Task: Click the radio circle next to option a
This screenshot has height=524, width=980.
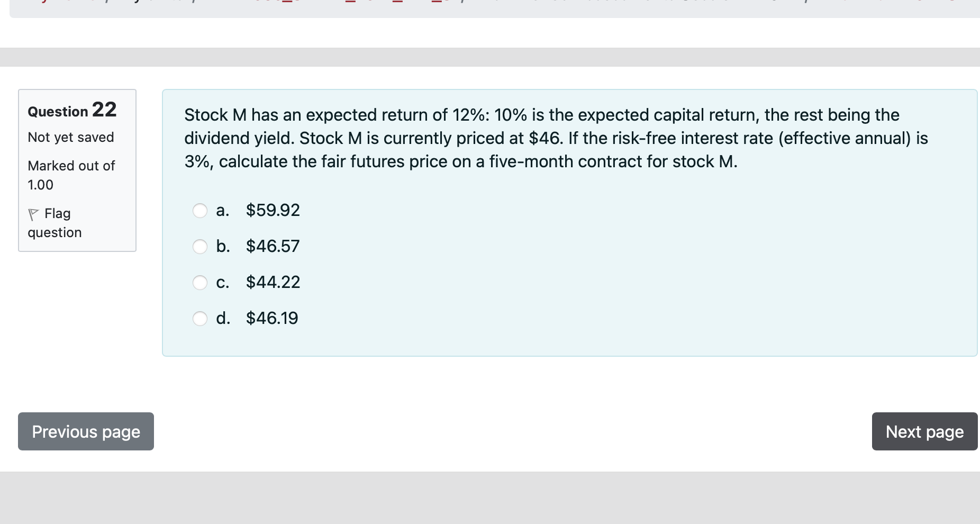Action: pyautogui.click(x=200, y=211)
